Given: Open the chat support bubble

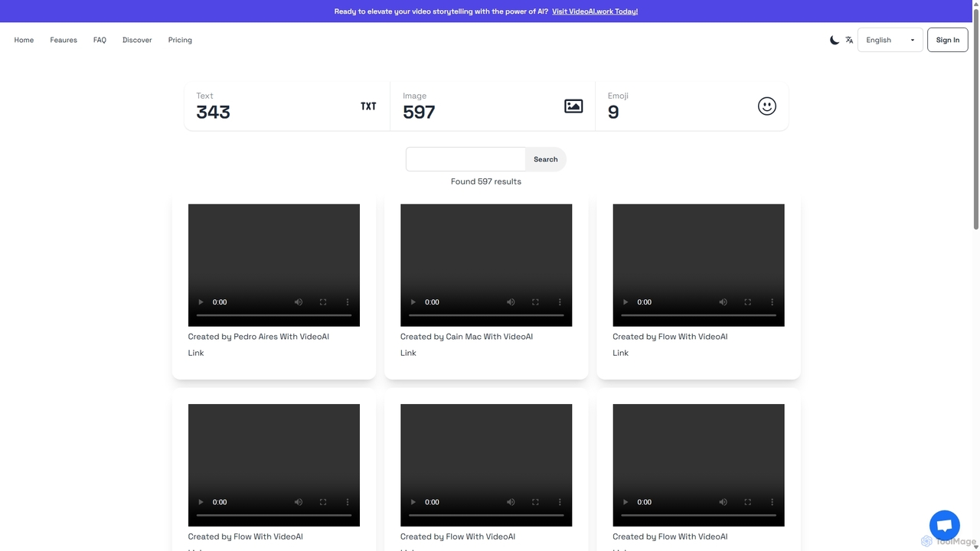Looking at the screenshot, I should click(945, 526).
